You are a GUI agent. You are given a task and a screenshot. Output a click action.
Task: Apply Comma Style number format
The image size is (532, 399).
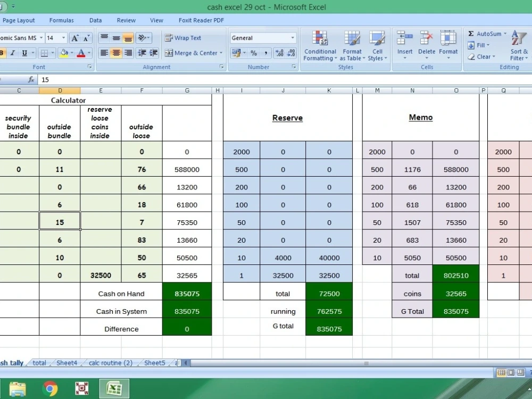pos(265,53)
